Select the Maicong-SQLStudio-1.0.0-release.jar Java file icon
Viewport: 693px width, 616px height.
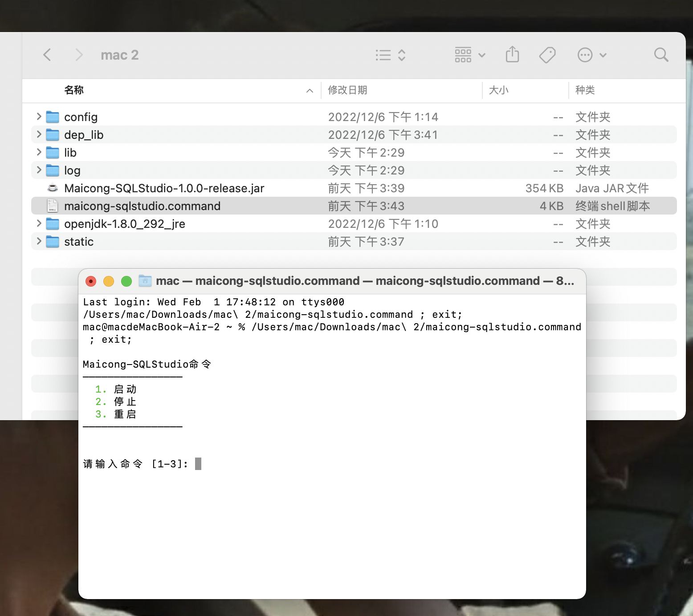point(52,188)
